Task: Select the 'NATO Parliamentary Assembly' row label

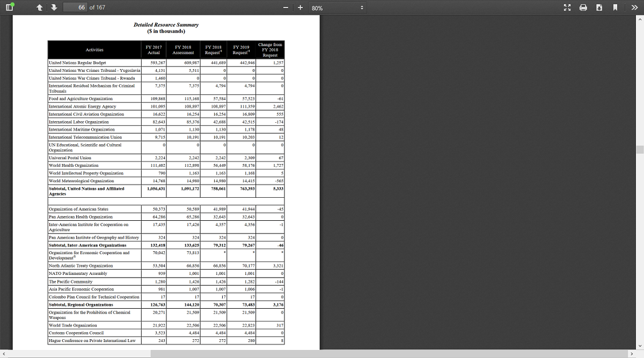Action: point(78,273)
